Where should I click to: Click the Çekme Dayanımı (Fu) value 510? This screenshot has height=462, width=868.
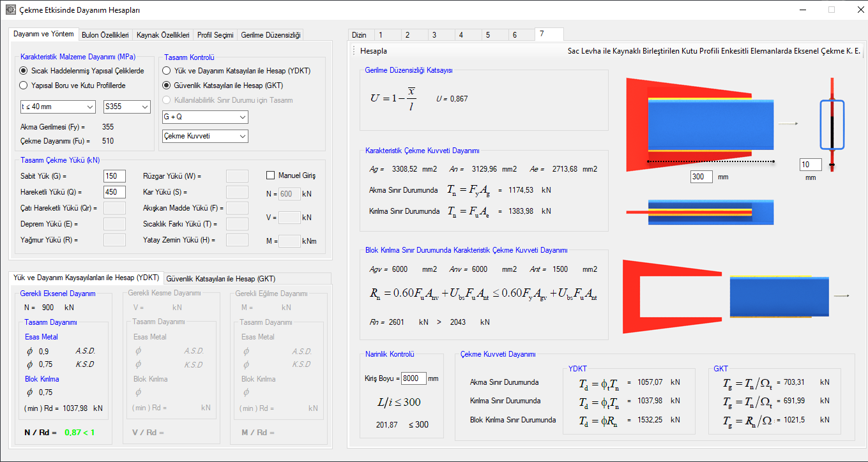coord(108,141)
